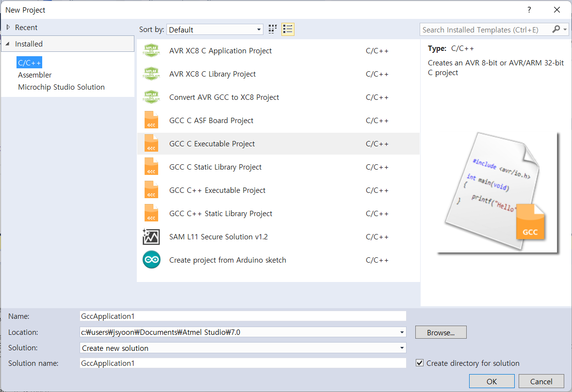The width and height of the screenshot is (572, 392).
Task: Switch to medium icons list view
Action: [288, 30]
